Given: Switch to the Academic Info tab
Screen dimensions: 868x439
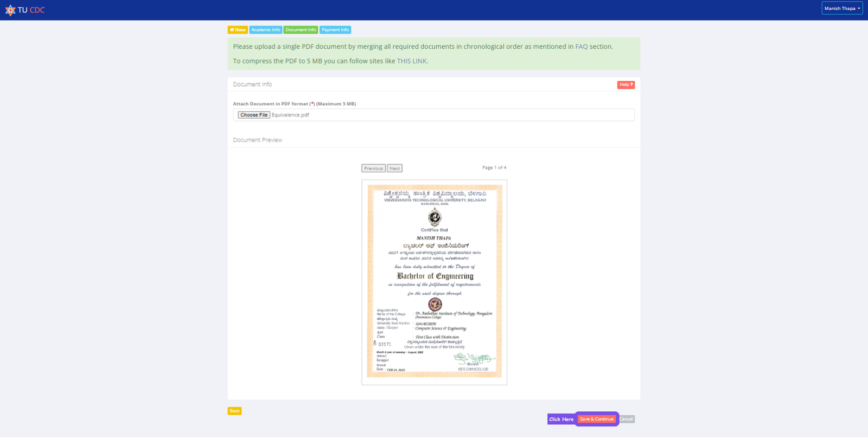Looking at the screenshot, I should coord(266,30).
